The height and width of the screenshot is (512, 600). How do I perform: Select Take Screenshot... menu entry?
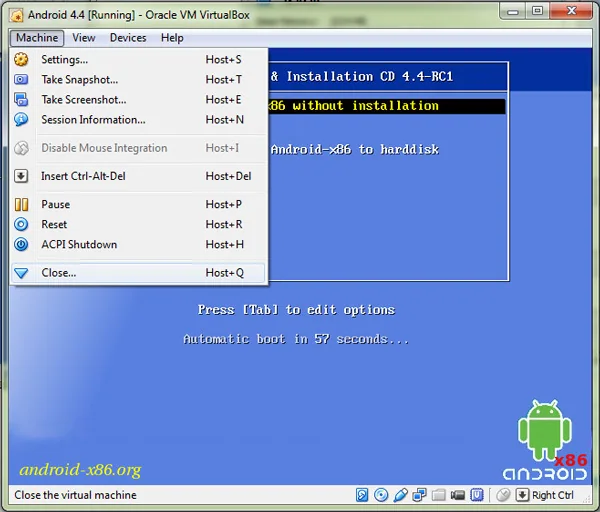coord(139,99)
